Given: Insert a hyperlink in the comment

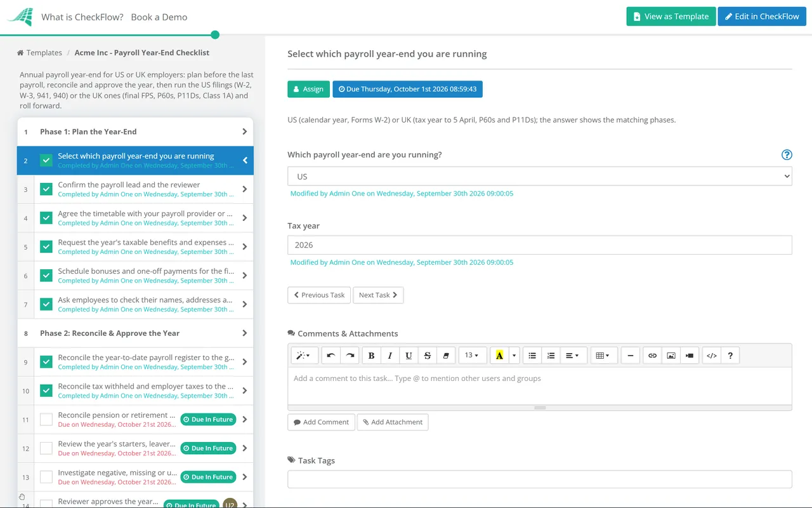Looking at the screenshot, I should [652, 356].
